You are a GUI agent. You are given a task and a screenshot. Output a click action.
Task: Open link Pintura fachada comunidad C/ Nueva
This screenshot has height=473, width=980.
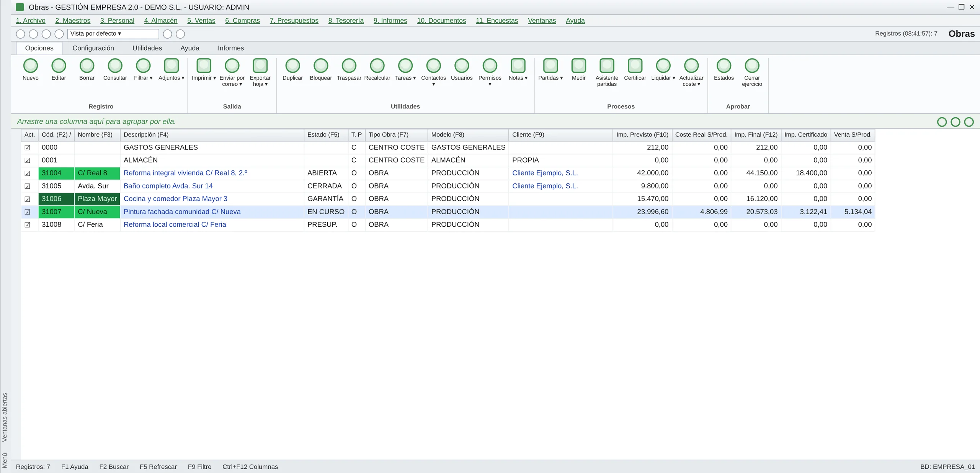182,212
